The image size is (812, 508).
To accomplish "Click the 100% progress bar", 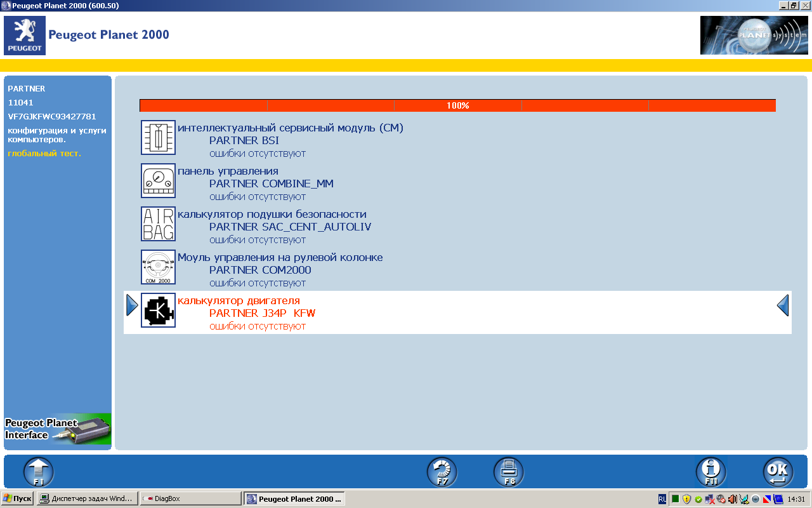I will tap(457, 105).
